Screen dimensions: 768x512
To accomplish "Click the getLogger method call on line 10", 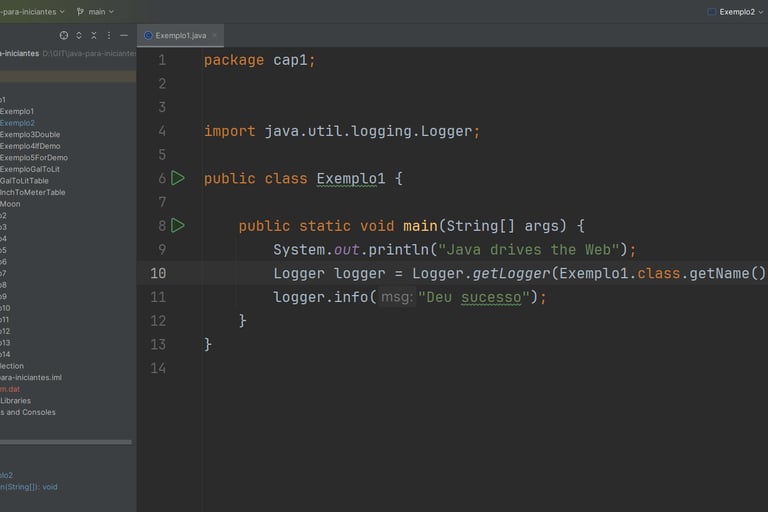I will pos(511,273).
